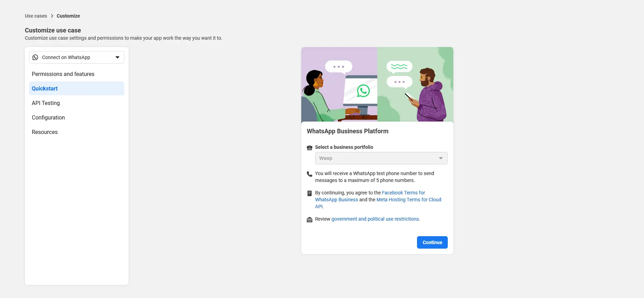Click the document icon beside the terms agreement

coord(310,193)
